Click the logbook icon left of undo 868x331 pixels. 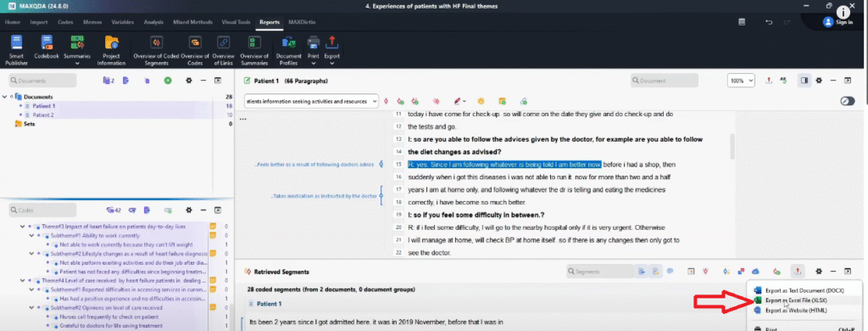[x=741, y=22]
